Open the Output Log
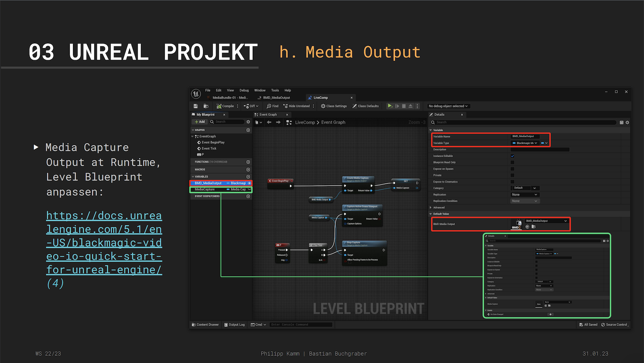 pos(234,325)
